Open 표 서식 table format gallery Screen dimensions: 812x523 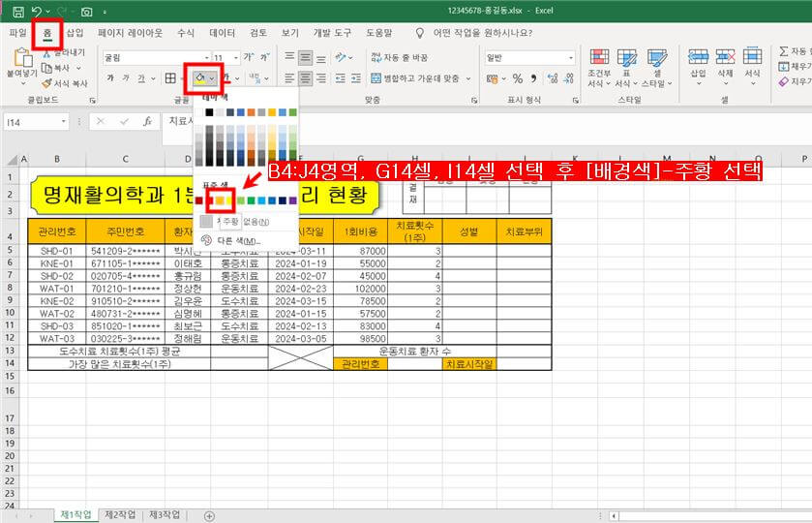click(626, 68)
